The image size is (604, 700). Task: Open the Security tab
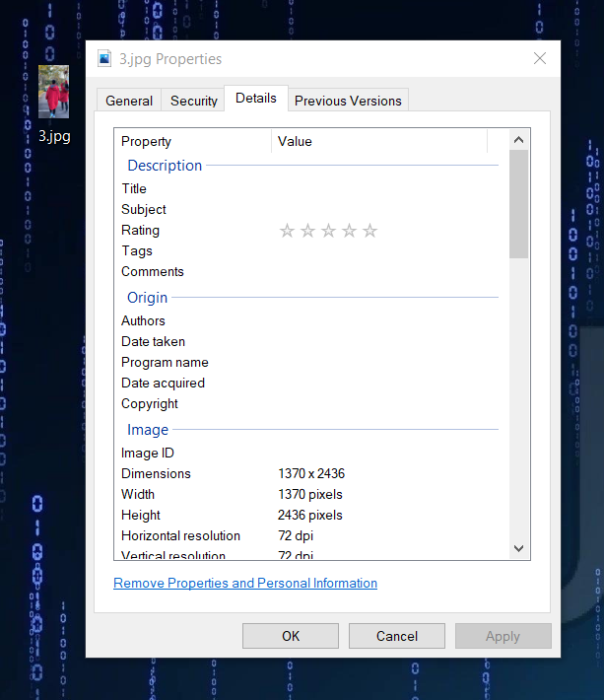[194, 101]
